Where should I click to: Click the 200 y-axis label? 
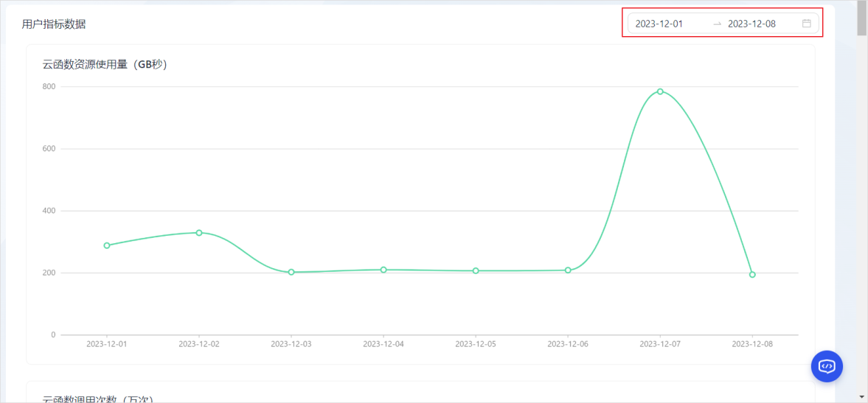[x=50, y=273]
